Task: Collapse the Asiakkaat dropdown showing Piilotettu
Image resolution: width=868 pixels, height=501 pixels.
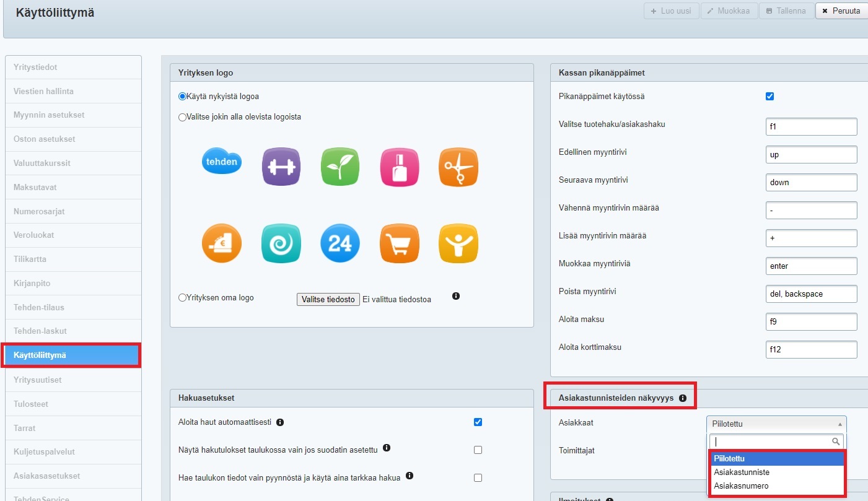Action: 776,424
